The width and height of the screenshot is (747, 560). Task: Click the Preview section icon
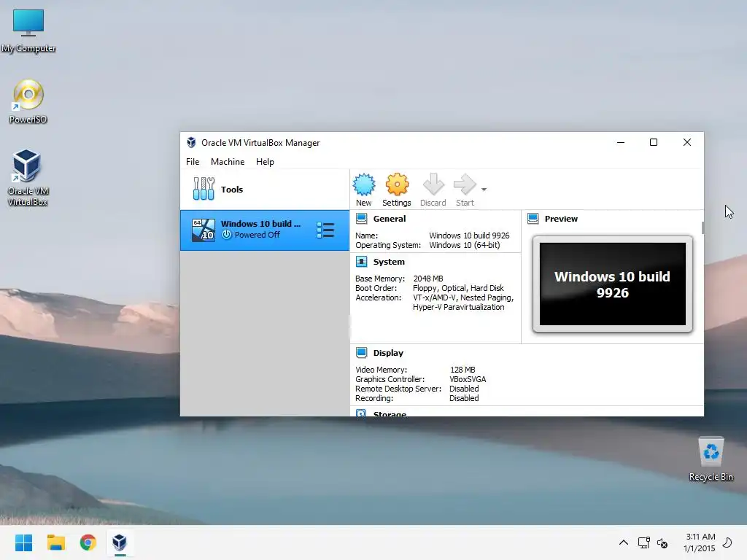tap(533, 219)
